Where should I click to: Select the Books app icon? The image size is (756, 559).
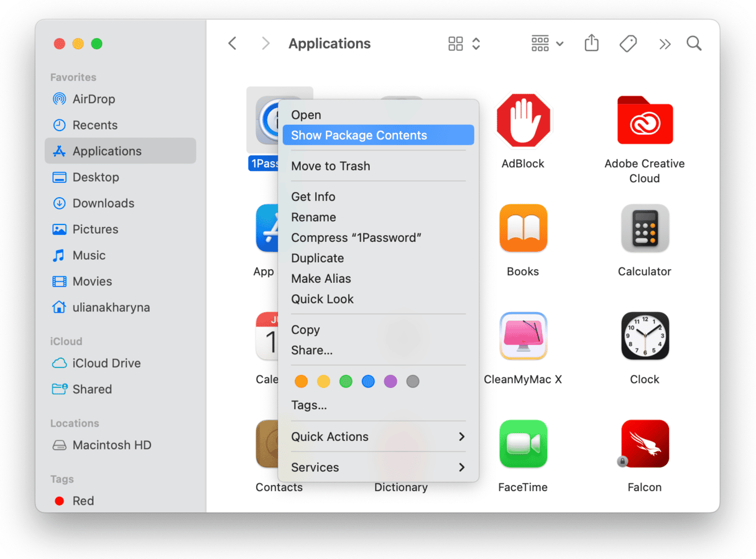(523, 228)
